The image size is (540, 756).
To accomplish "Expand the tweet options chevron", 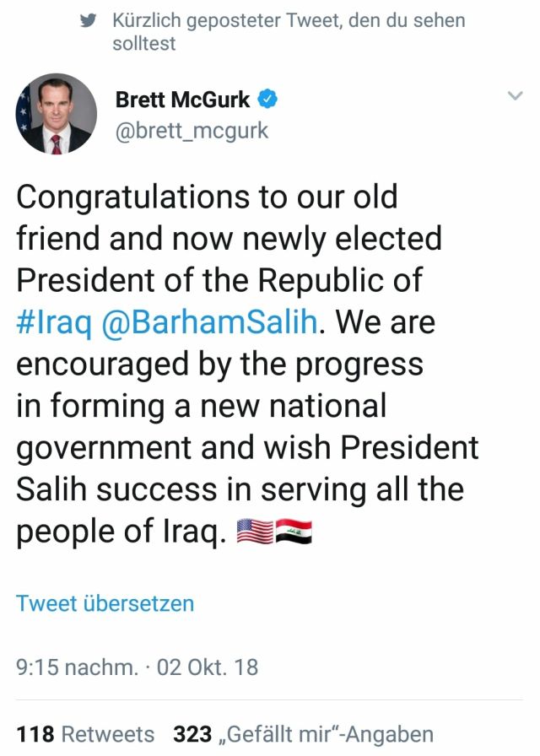I will pos(515,97).
